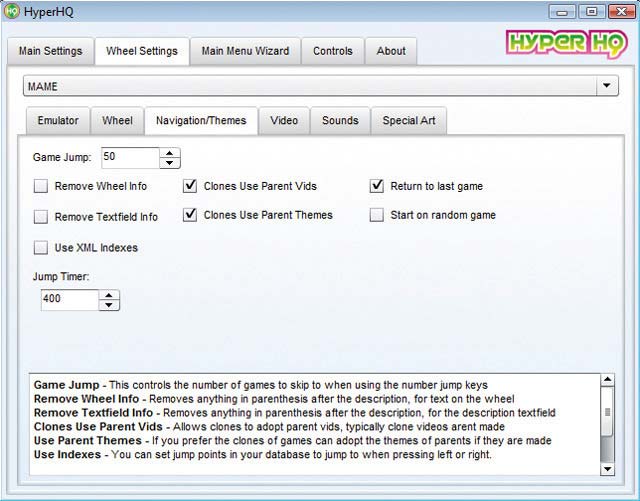Click the HyperHQ logo image
This screenshot has height=501, width=640.
coord(567,43)
